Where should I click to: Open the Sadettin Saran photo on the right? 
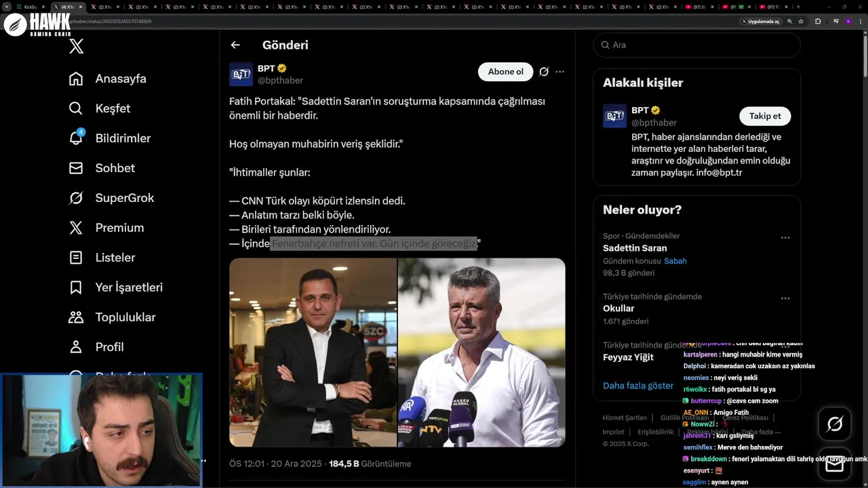click(481, 352)
